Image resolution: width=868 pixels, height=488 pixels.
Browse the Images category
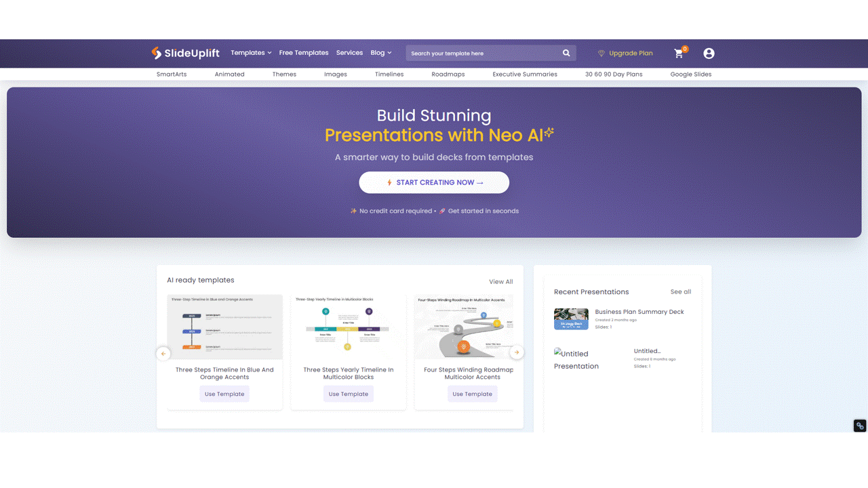(336, 74)
